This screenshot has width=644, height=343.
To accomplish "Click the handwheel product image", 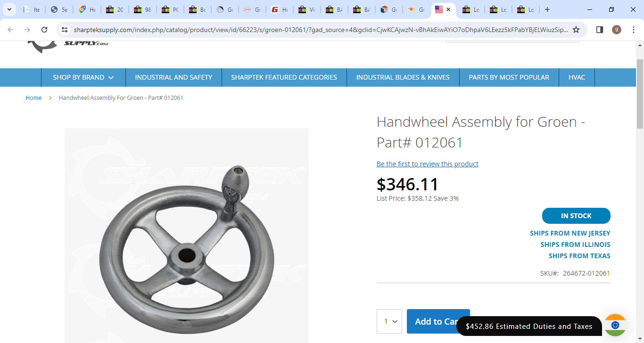I will click(x=187, y=236).
